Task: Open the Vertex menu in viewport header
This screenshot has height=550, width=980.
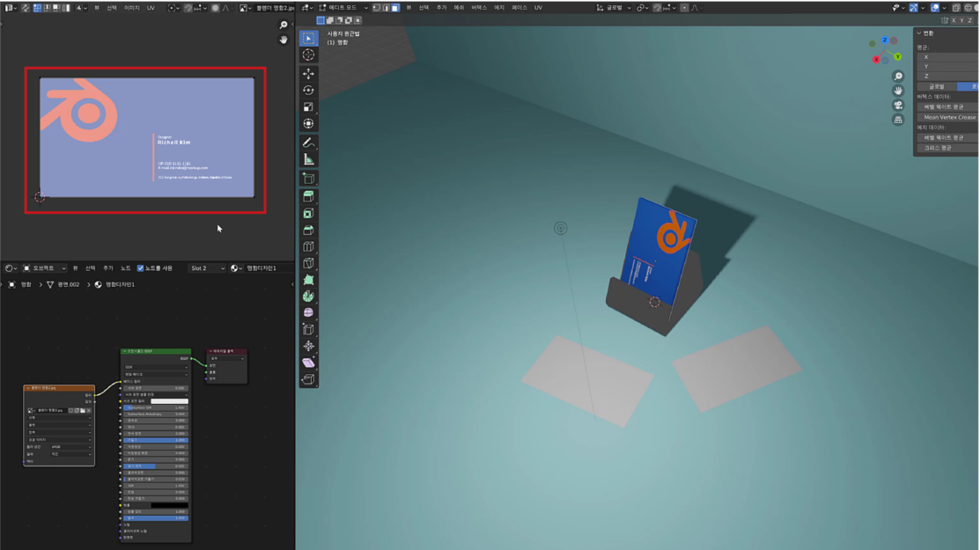Action: [479, 8]
